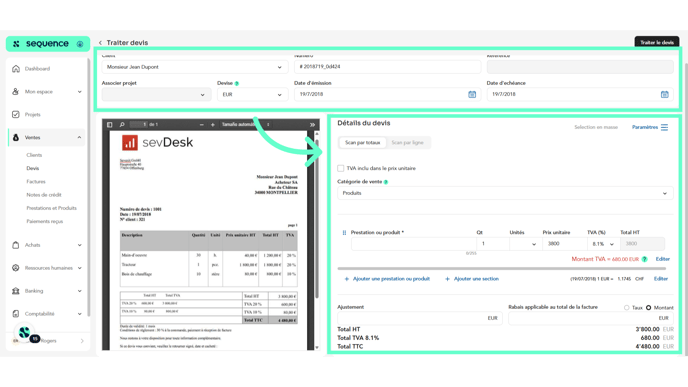The width and height of the screenshot is (688, 387).
Task: Open calendar picker for Date d'échéance
Action: [x=664, y=94]
